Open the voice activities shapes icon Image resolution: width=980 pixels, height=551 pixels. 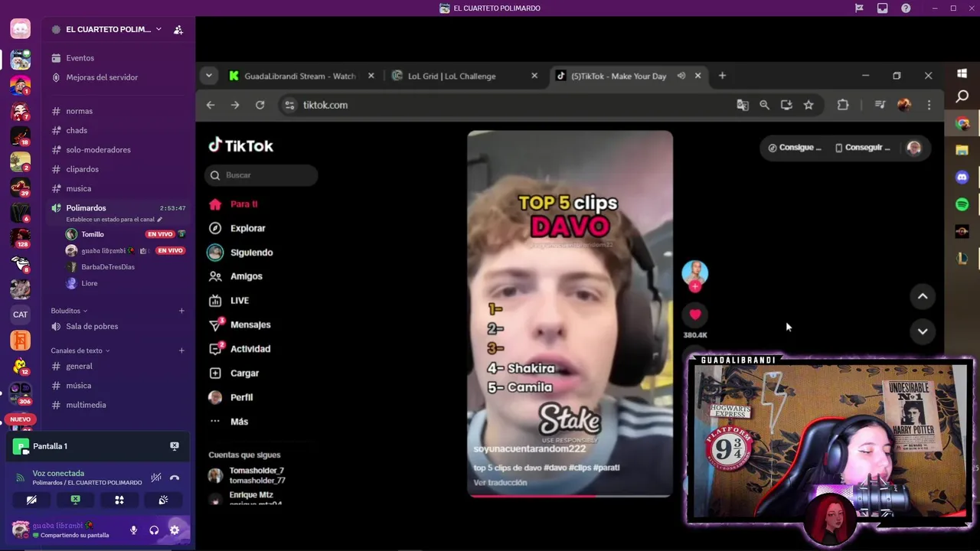[x=119, y=500]
